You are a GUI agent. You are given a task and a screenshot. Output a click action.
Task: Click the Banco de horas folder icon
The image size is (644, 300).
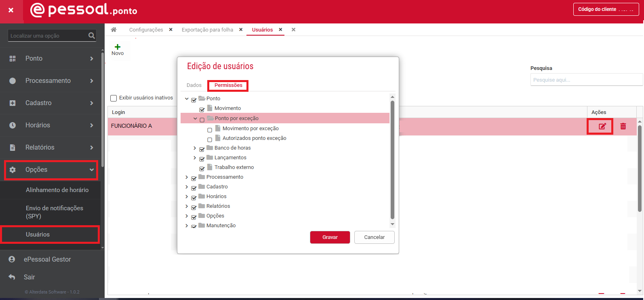[x=210, y=148]
